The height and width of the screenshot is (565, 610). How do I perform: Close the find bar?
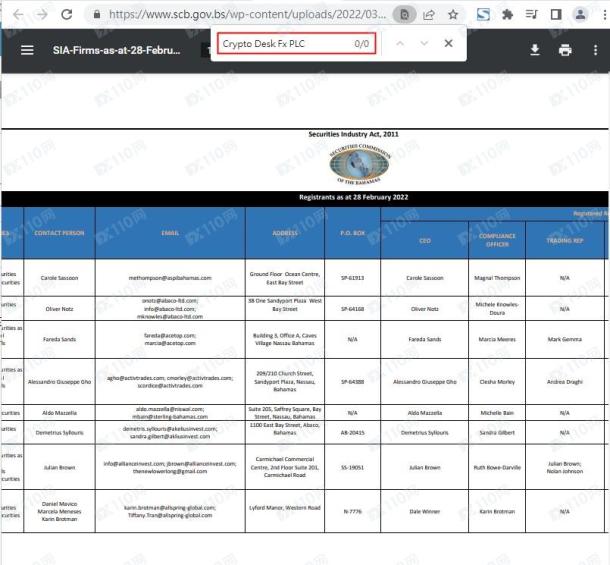tap(449, 43)
